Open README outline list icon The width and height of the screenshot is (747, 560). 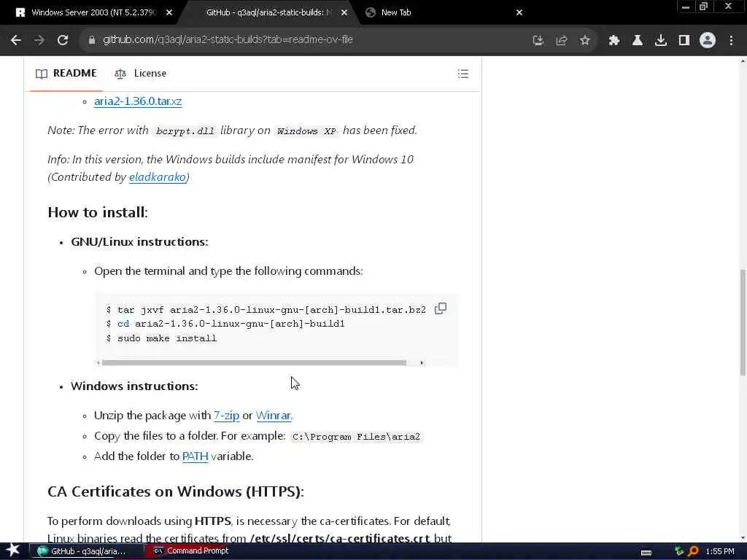click(463, 74)
